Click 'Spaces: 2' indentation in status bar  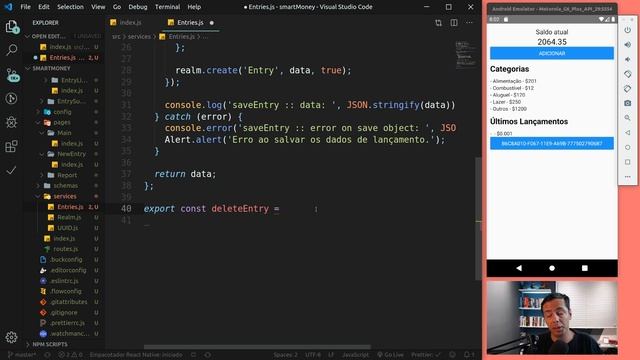pyautogui.click(x=285, y=355)
